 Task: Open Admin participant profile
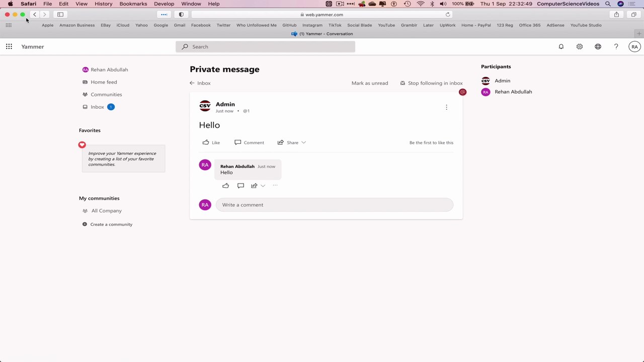496,80
